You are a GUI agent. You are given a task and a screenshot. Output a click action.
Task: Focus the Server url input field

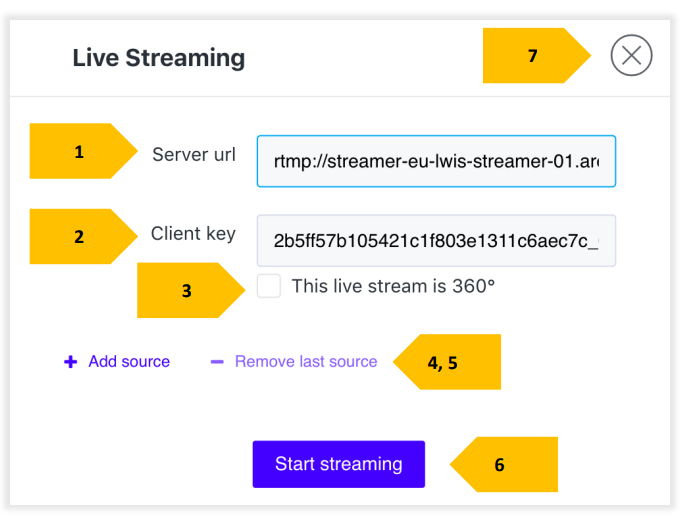click(436, 161)
